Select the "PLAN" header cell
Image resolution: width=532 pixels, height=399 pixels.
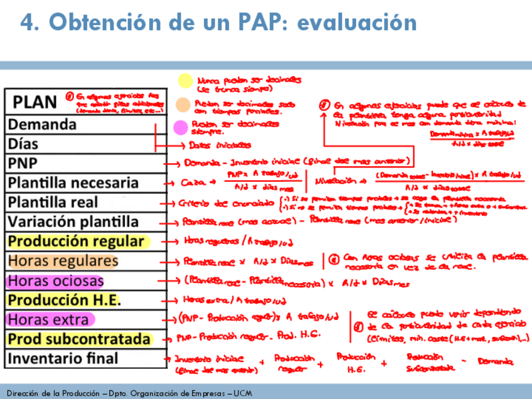(x=86, y=102)
